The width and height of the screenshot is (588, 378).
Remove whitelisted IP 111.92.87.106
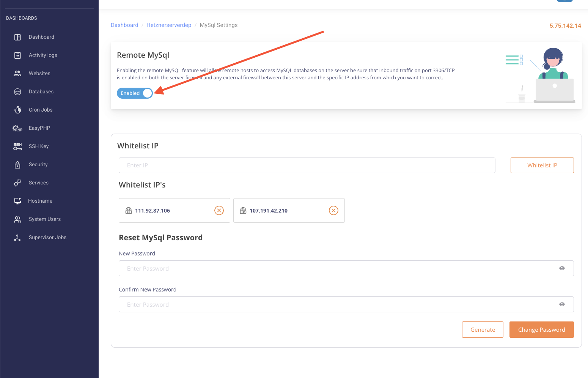[x=219, y=211]
